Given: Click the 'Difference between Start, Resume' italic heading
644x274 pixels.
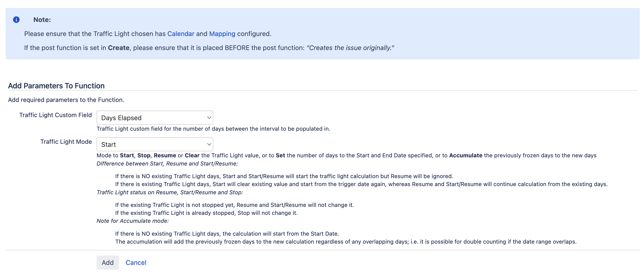Looking at the screenshot, I should 167,164.
